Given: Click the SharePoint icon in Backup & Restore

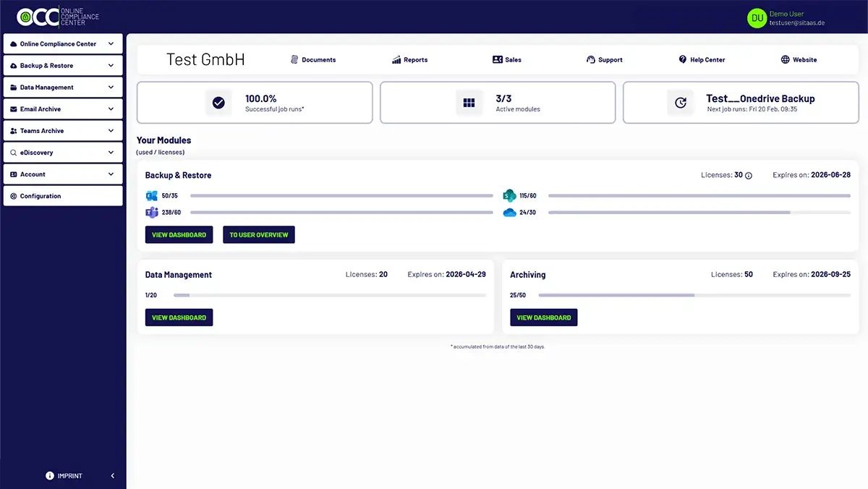Looking at the screenshot, I should tap(509, 196).
